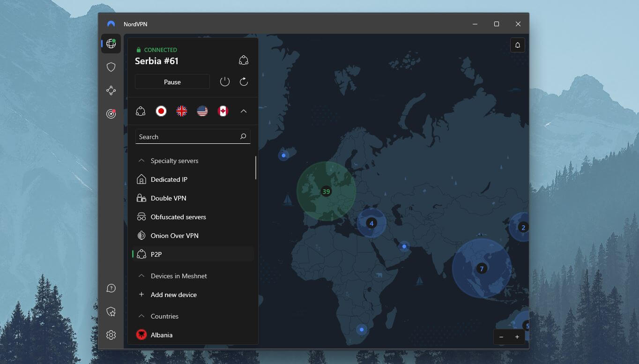Image resolution: width=639 pixels, height=364 pixels.
Task: Select Obfuscated servers option
Action: 193,217
